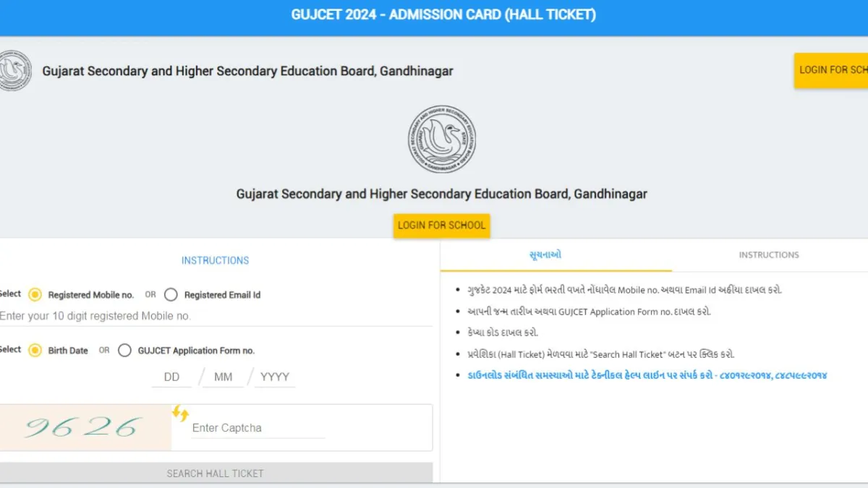Click the blue technical helpline notice text
868x488 pixels.
tap(647, 375)
